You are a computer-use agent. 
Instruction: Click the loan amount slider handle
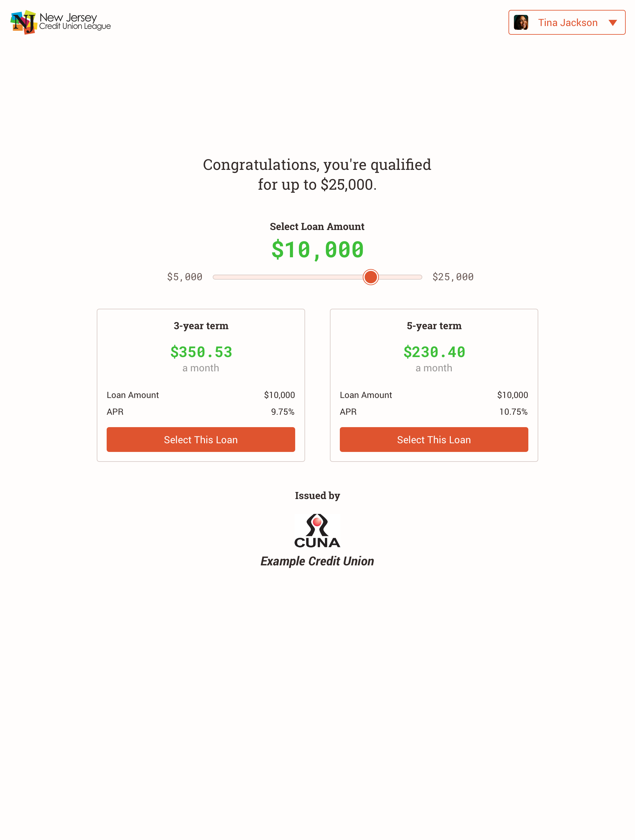click(371, 277)
